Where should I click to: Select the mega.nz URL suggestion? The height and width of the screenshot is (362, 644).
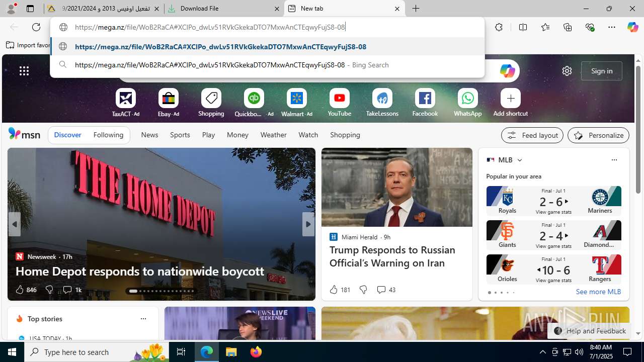(267, 47)
